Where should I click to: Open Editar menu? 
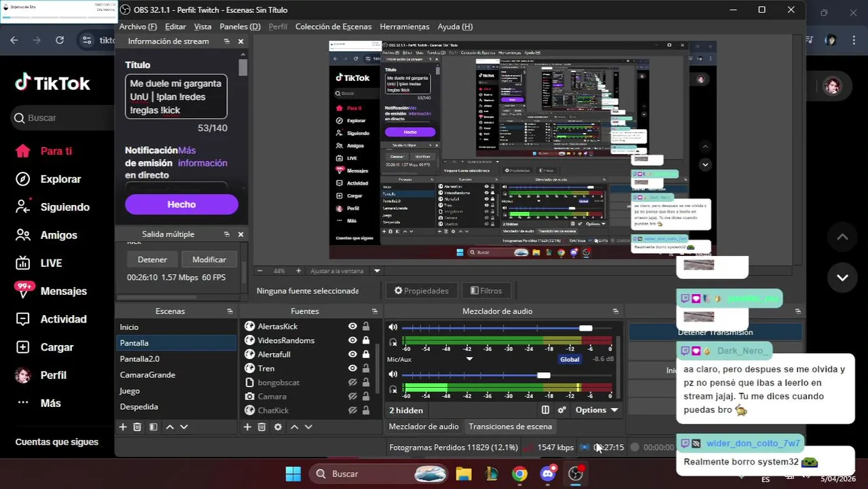[x=175, y=26]
